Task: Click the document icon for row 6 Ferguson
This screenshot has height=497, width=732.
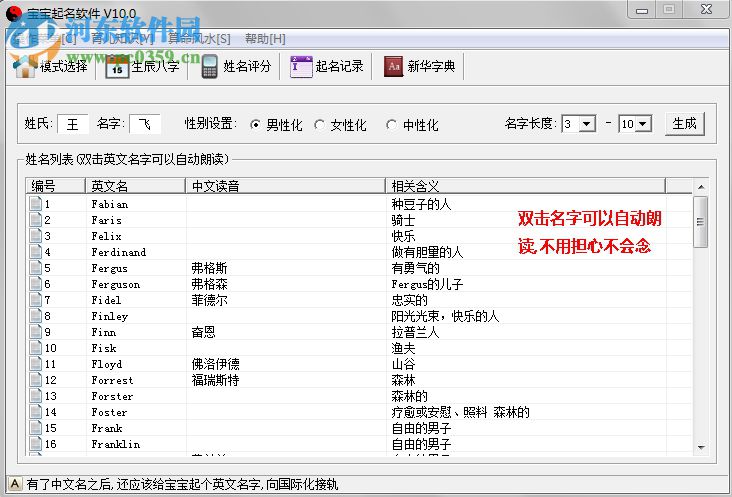Action: pos(35,284)
